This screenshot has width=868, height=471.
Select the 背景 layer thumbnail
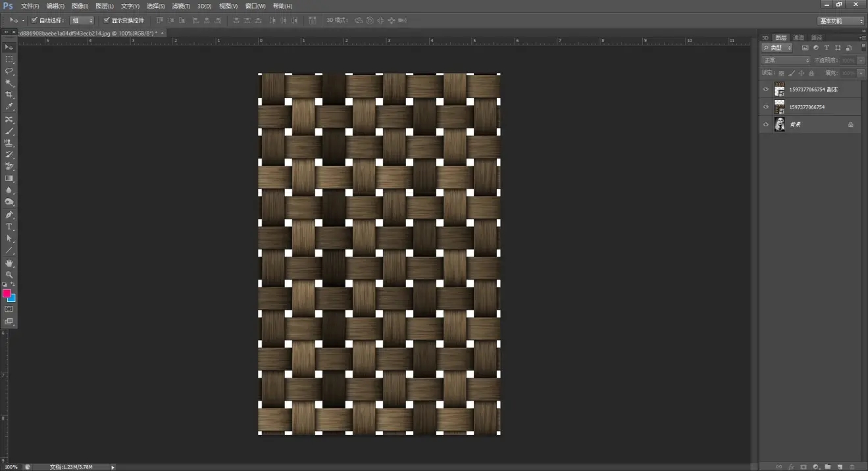[x=780, y=124]
